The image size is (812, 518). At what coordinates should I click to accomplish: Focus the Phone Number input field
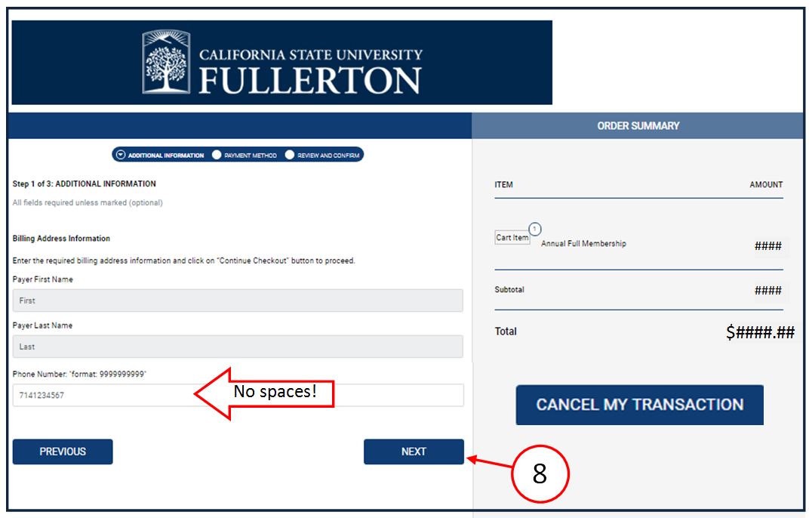238,395
